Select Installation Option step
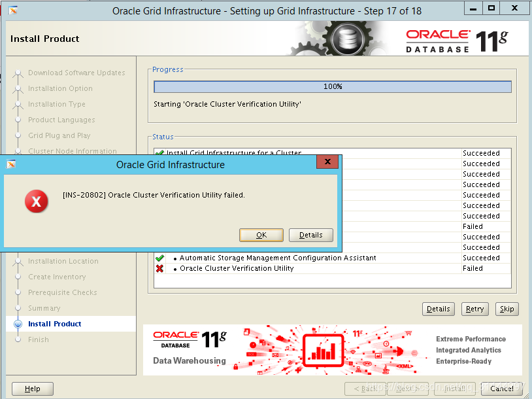Screen dimensions: 532x399 pos(60,88)
